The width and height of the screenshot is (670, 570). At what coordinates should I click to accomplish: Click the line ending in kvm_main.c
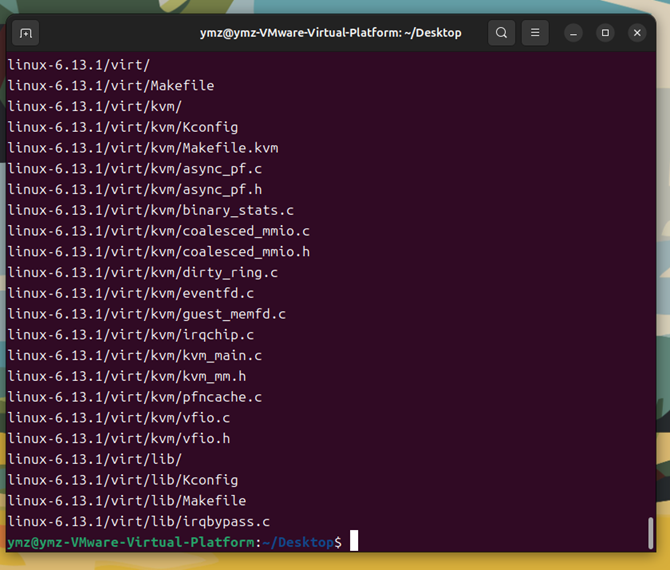coord(135,356)
